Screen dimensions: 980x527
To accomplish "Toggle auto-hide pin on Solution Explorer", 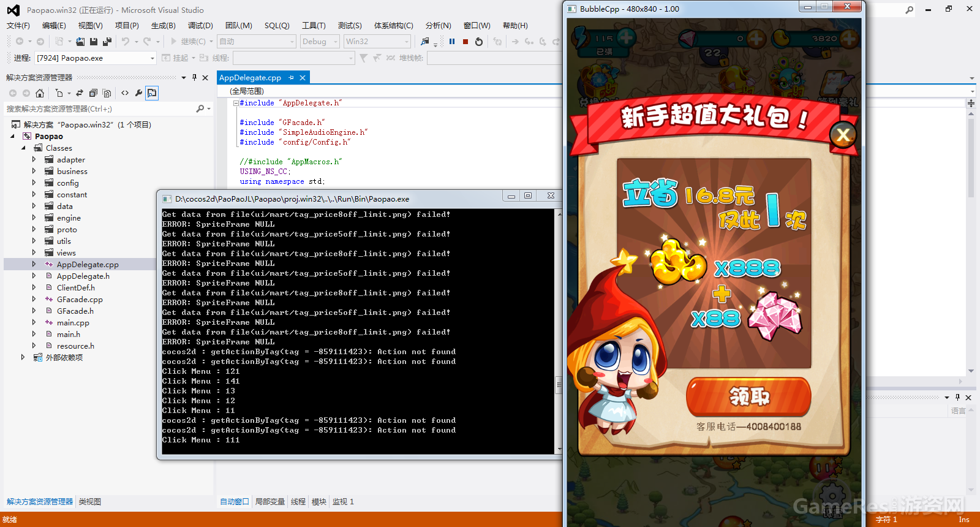I will point(194,78).
